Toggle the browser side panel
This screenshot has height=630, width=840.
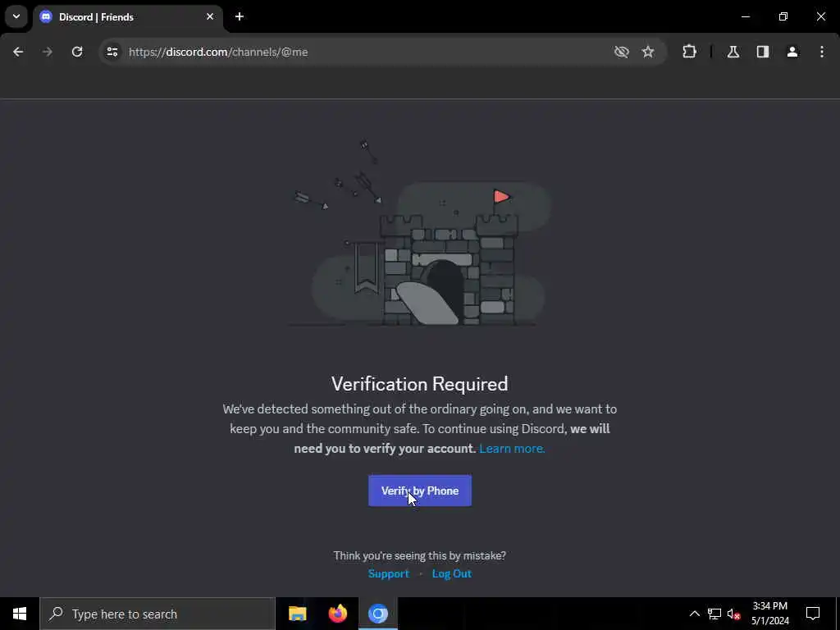click(x=763, y=52)
